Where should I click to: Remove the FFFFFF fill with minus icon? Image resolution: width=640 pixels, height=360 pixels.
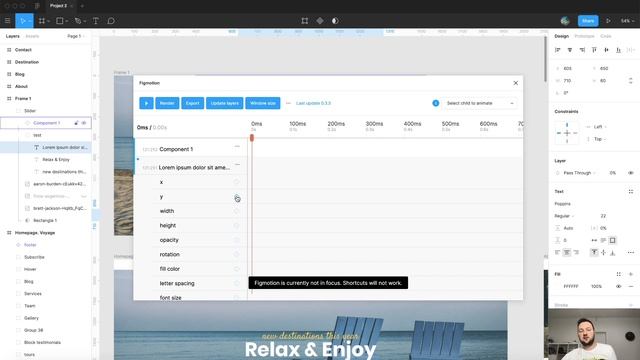click(631, 287)
